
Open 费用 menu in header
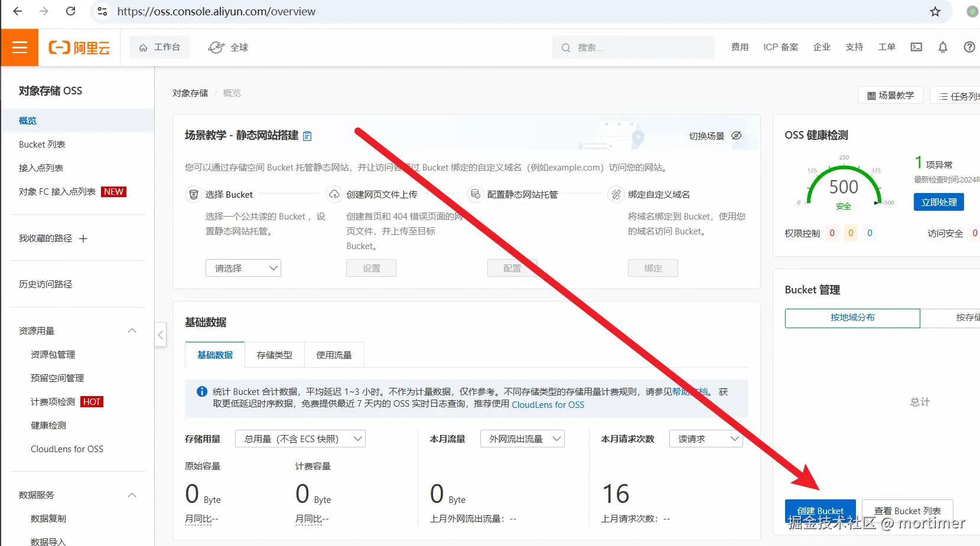740,47
